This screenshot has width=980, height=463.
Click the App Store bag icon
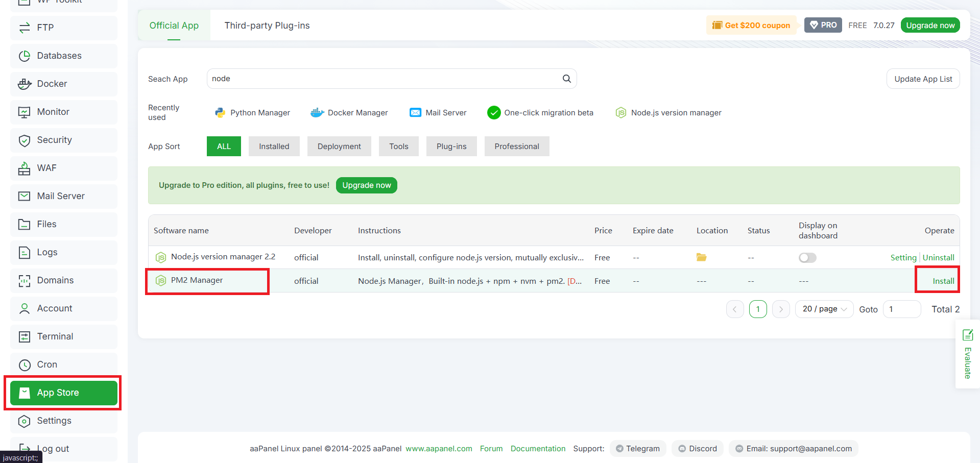[x=25, y=393]
